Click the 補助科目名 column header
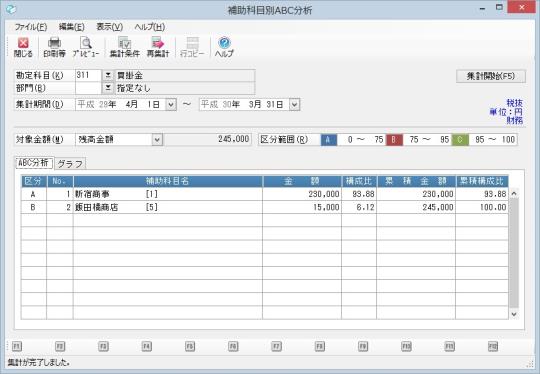The height and width of the screenshot is (374, 540). tap(168, 181)
